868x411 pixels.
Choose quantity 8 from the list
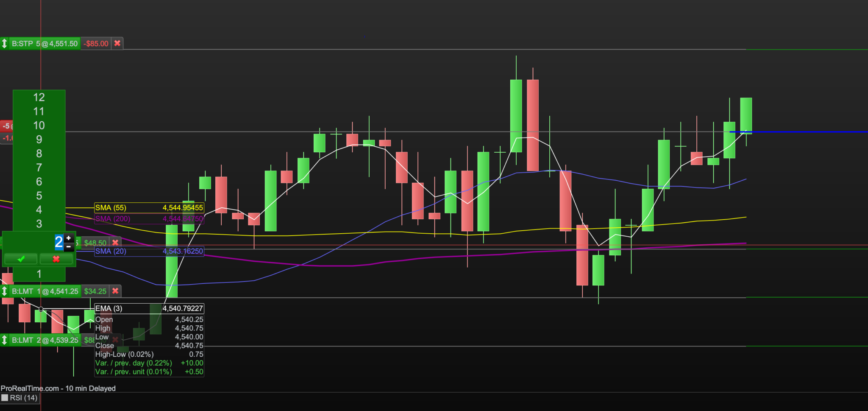tap(39, 153)
